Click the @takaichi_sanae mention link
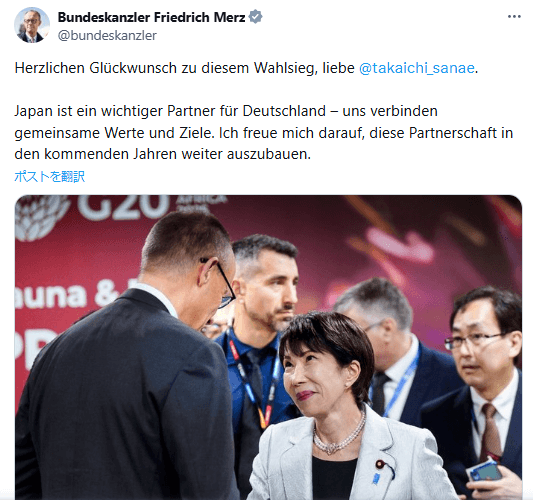Screen dimensions: 533x500 (417, 68)
